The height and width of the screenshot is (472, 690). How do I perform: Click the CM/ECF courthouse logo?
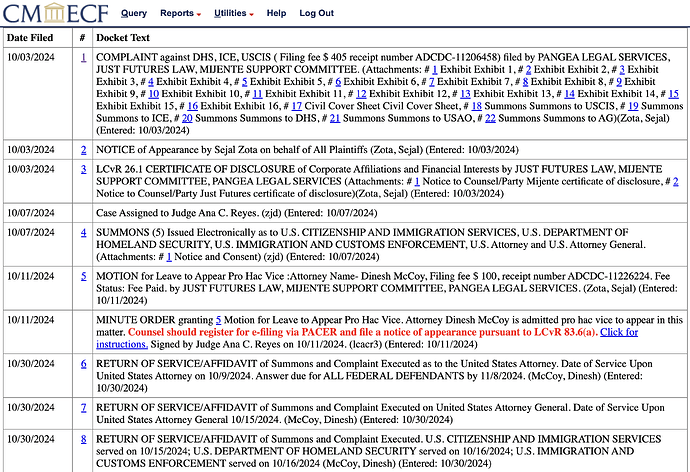55,13
